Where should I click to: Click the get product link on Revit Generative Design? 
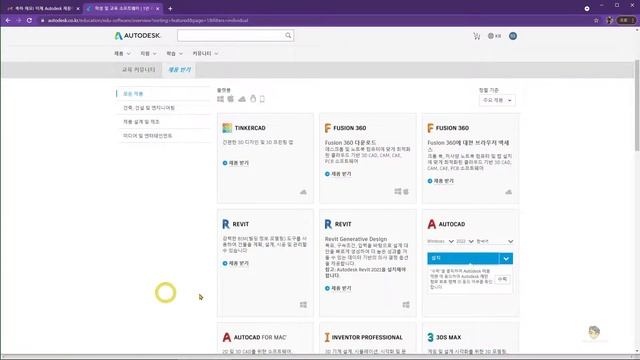click(x=338, y=288)
